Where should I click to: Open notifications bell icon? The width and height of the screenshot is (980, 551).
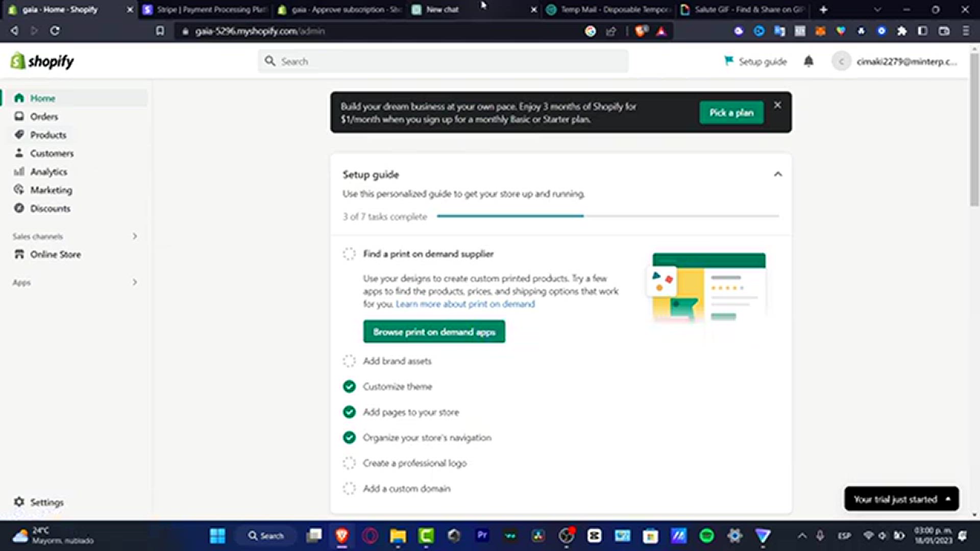tap(808, 61)
